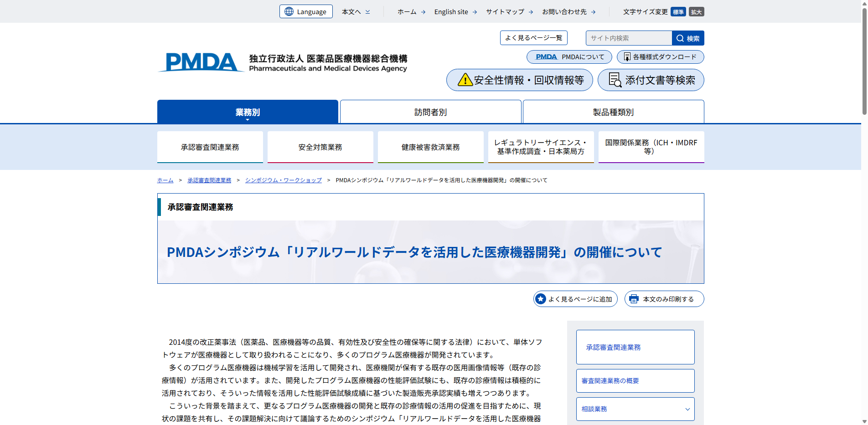Open 添付文書等検索 via its document-search icon

pos(614,80)
